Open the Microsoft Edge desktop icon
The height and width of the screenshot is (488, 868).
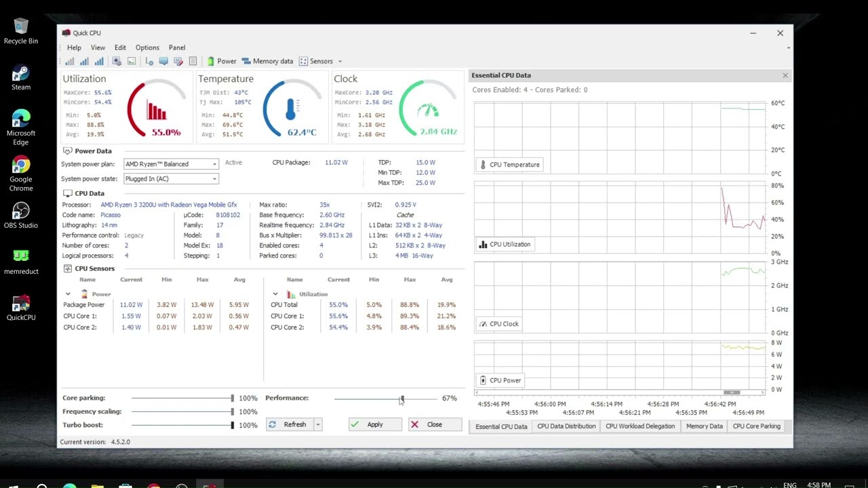tap(21, 127)
